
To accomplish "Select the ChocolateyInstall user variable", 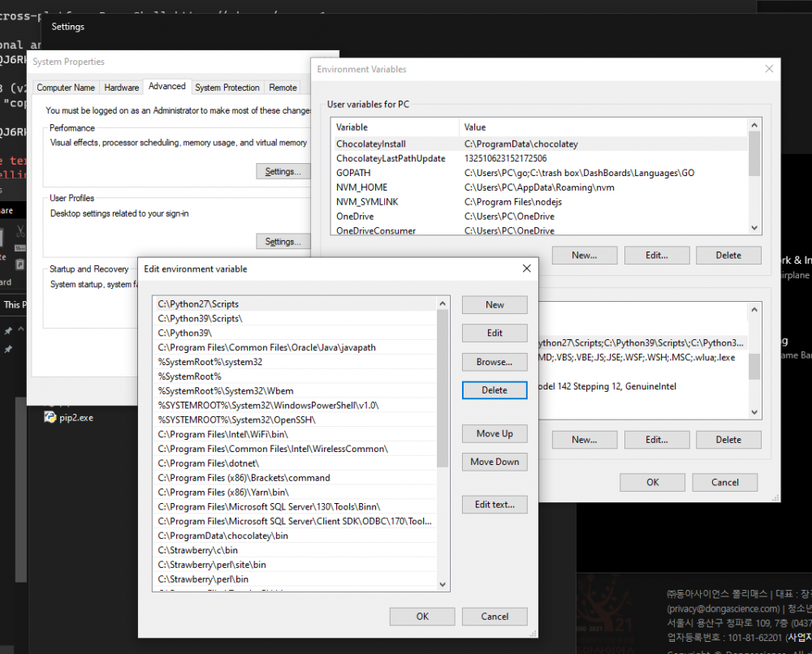I will click(540, 144).
